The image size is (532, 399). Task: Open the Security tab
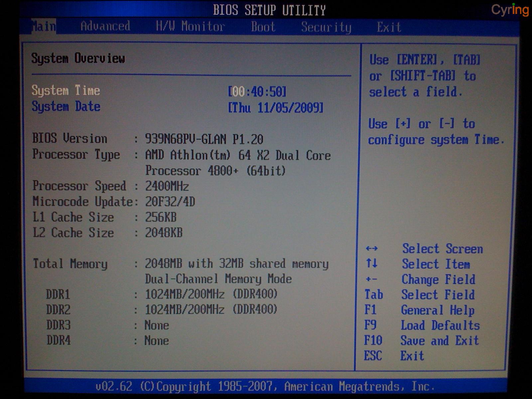[x=326, y=27]
